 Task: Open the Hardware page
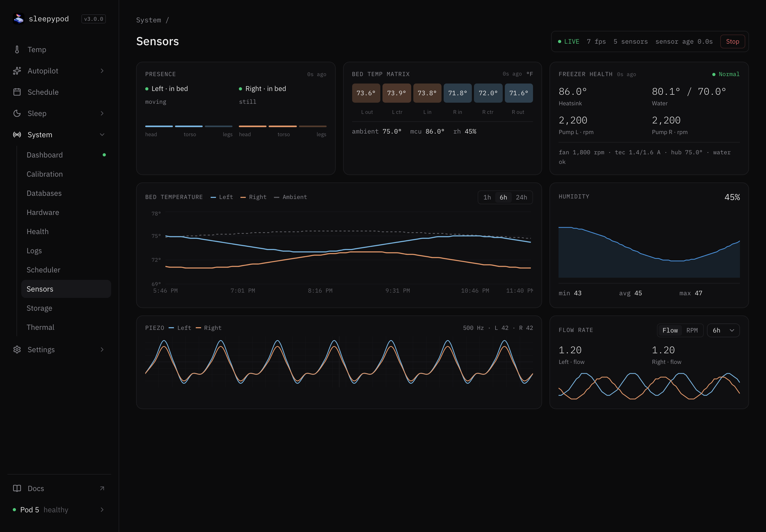66,212
